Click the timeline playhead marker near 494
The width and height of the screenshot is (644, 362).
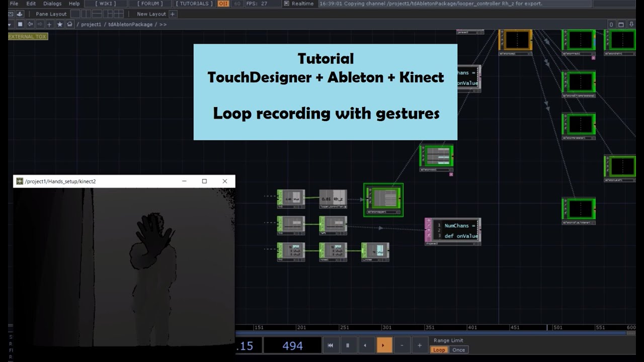pyautogui.click(x=547, y=327)
